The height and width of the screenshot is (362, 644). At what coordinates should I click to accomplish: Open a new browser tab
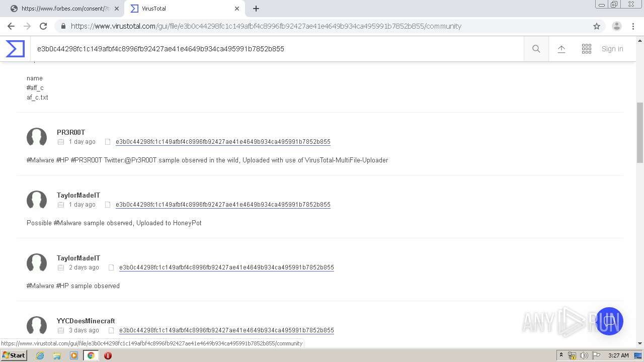[256, 9]
